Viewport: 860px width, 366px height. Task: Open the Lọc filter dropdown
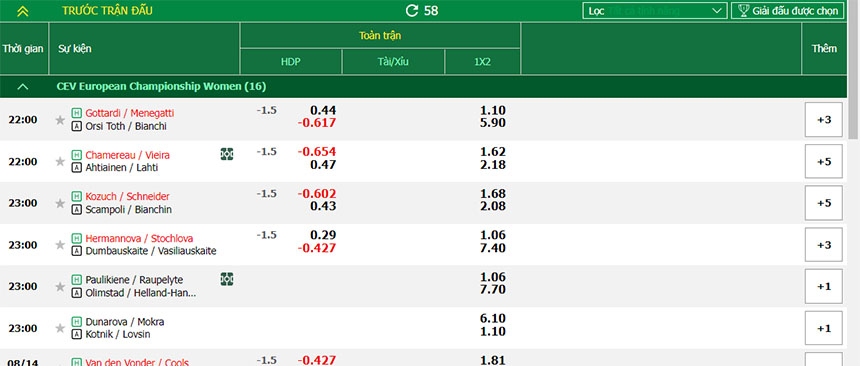[x=655, y=10]
